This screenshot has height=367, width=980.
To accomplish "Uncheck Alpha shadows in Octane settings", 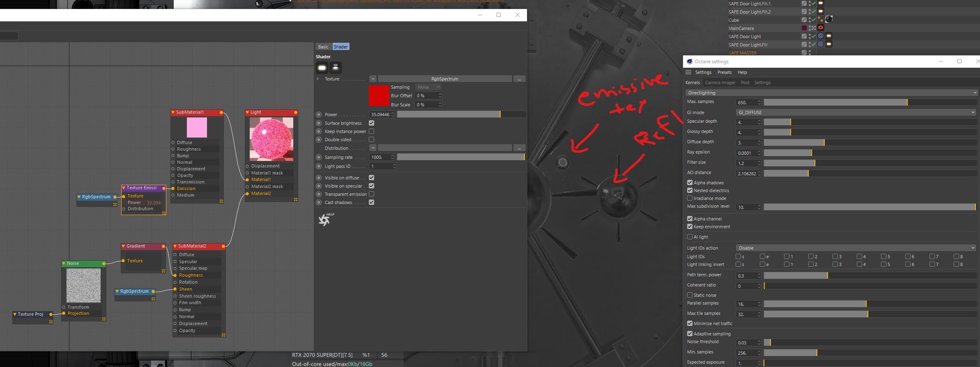I will (690, 183).
